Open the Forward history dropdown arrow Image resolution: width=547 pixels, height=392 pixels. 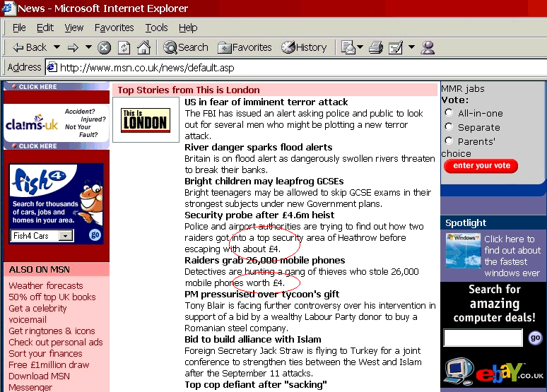88,47
